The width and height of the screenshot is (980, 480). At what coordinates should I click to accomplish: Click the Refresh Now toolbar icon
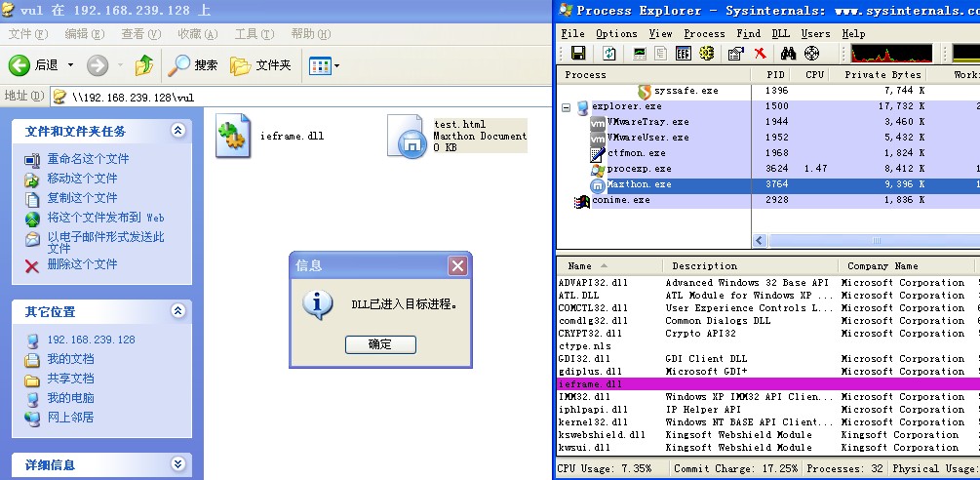608,53
